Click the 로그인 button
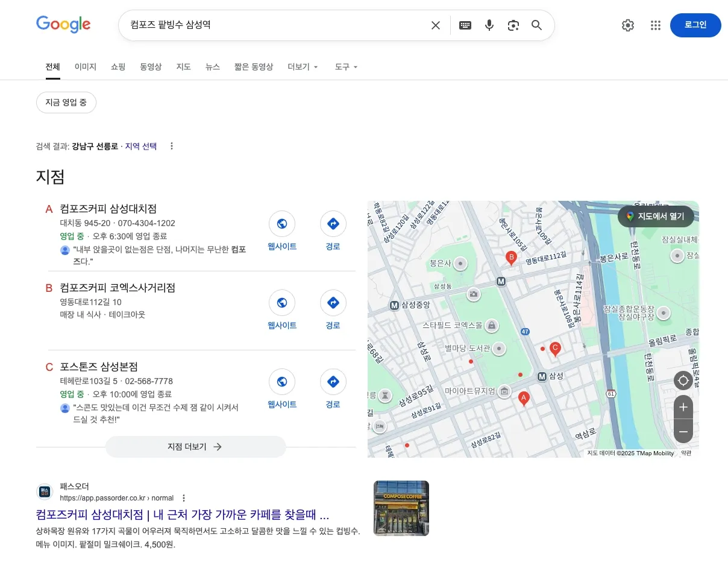 [x=695, y=25]
